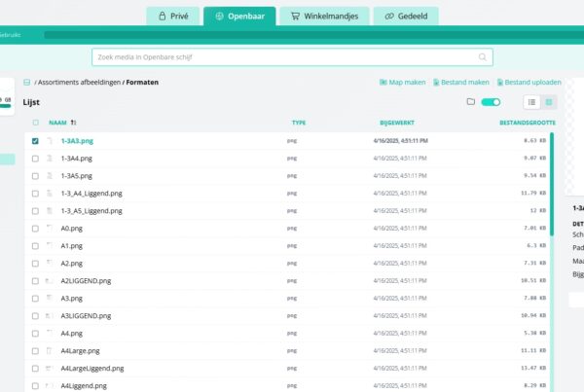Switch to the Privé tab
584x392 pixels.
pyautogui.click(x=173, y=16)
